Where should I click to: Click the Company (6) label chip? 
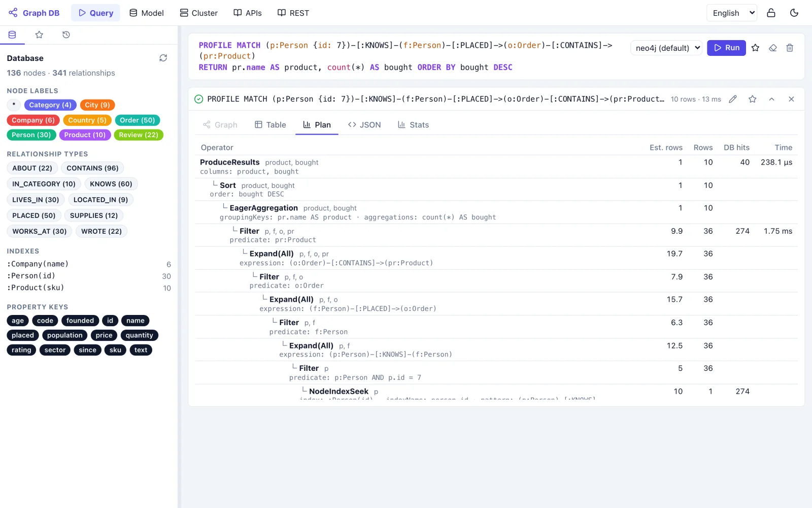click(33, 120)
